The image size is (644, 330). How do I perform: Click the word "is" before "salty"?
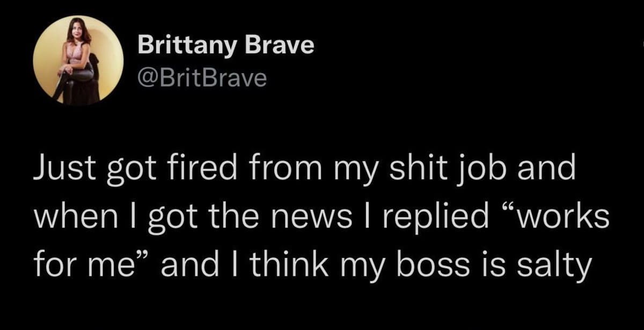488,266
